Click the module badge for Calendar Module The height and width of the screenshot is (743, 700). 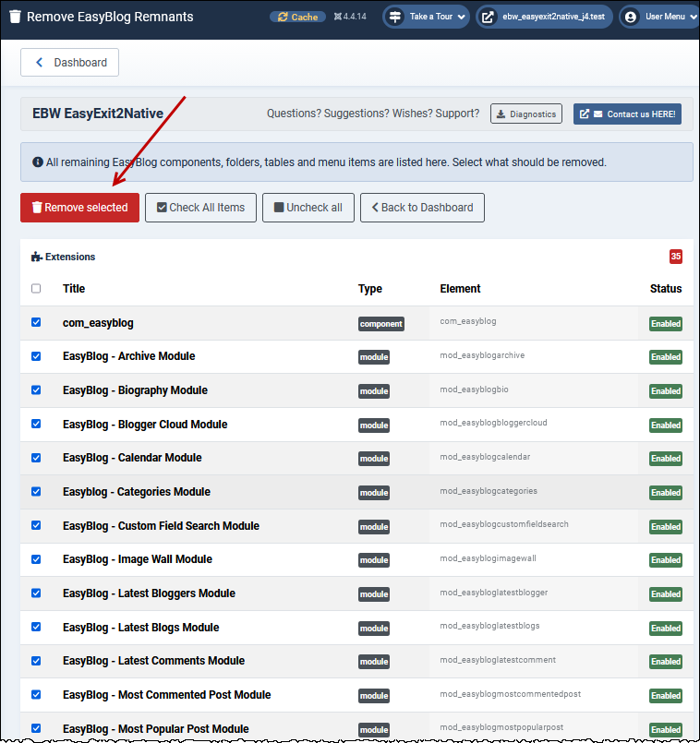(374, 458)
